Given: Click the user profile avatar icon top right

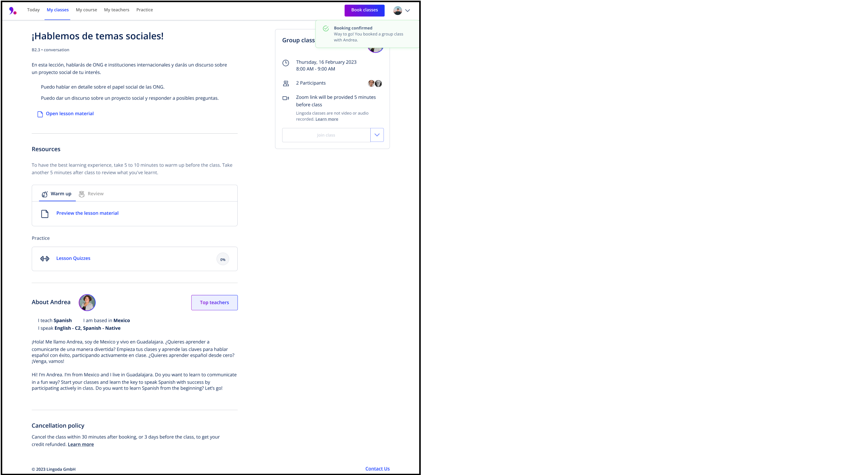Looking at the screenshot, I should coord(398,10).
